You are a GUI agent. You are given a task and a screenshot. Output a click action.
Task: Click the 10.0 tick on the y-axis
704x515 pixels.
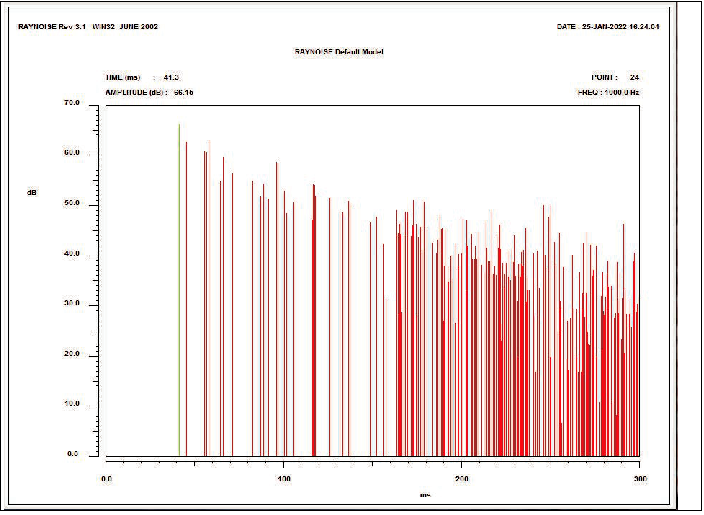pyautogui.click(x=70, y=404)
